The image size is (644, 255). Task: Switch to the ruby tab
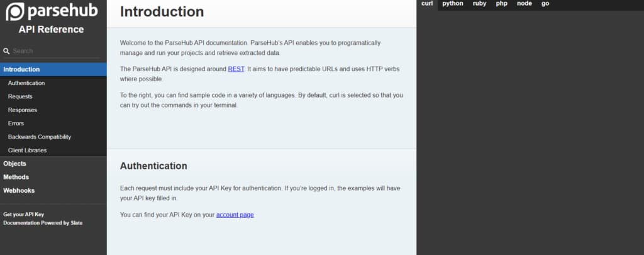479,4
